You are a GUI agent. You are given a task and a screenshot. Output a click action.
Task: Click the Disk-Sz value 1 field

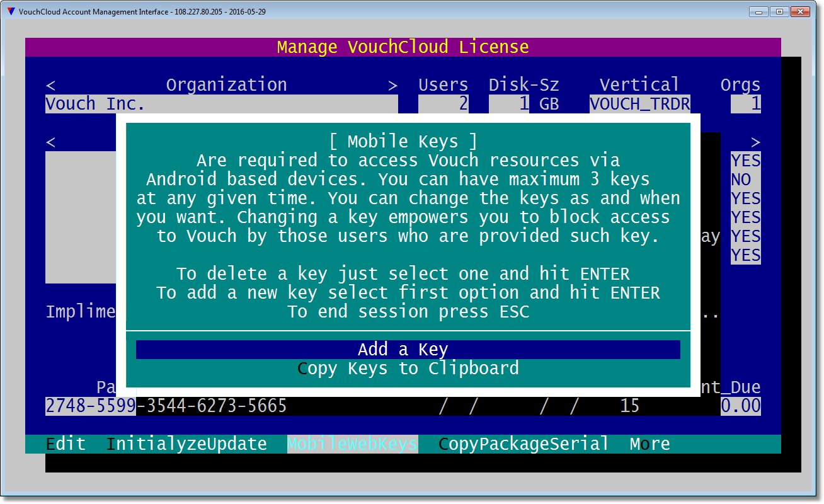509,104
